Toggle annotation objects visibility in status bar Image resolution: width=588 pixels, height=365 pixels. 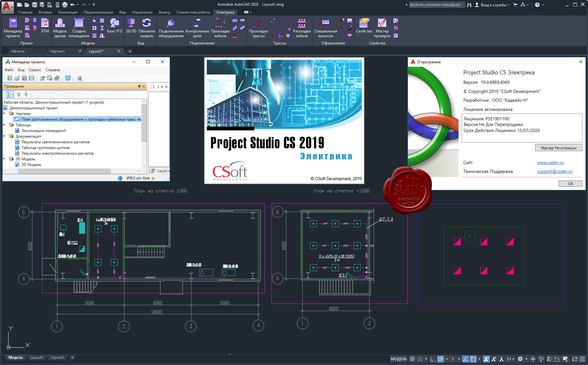(x=486, y=359)
